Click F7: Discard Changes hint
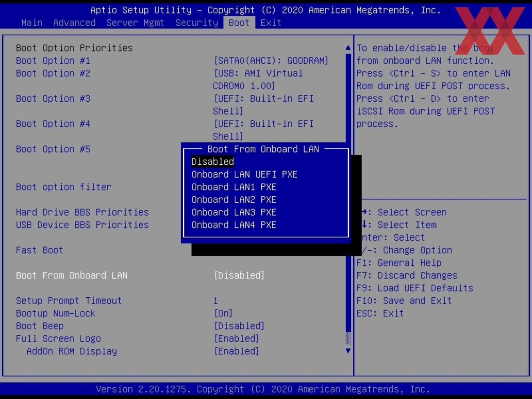Image resolution: width=532 pixels, height=399 pixels. 407,275
